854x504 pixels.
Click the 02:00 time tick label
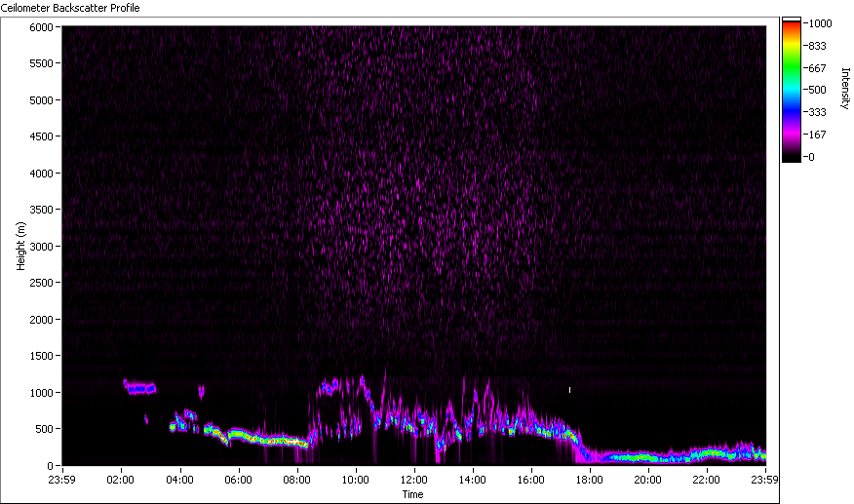120,480
